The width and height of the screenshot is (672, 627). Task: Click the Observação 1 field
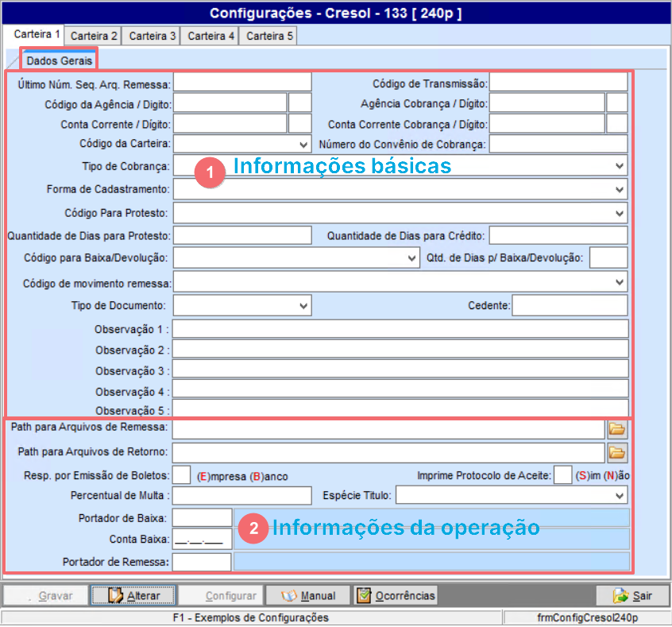[400, 329]
